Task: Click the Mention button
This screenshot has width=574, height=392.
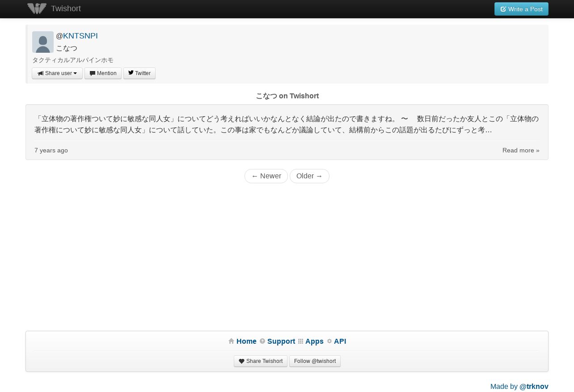Action: point(103,73)
